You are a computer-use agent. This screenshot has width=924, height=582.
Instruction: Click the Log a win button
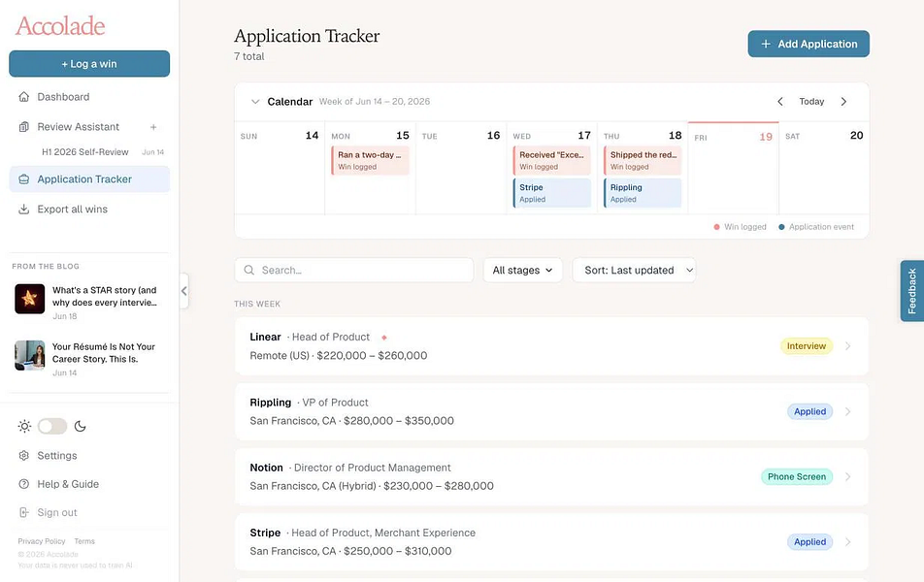coord(89,64)
